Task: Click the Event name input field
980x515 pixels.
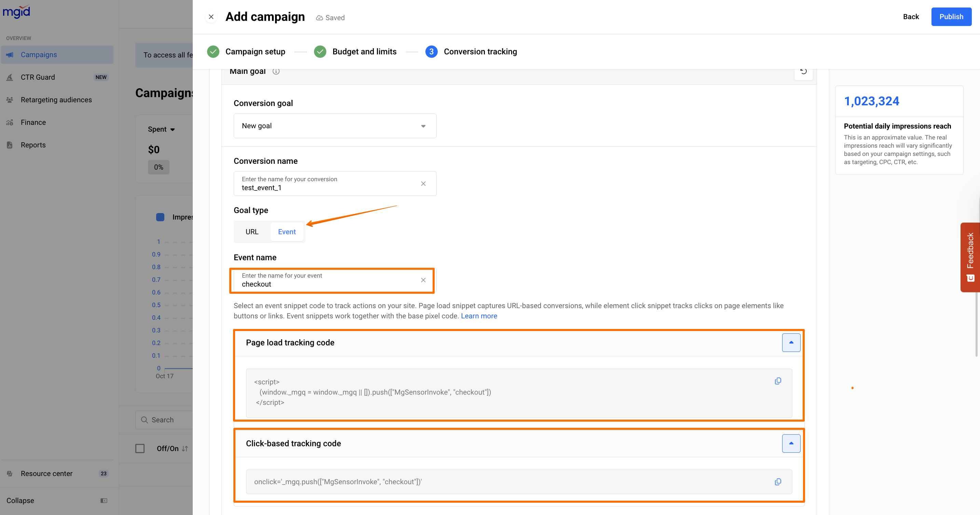Action: click(327, 284)
